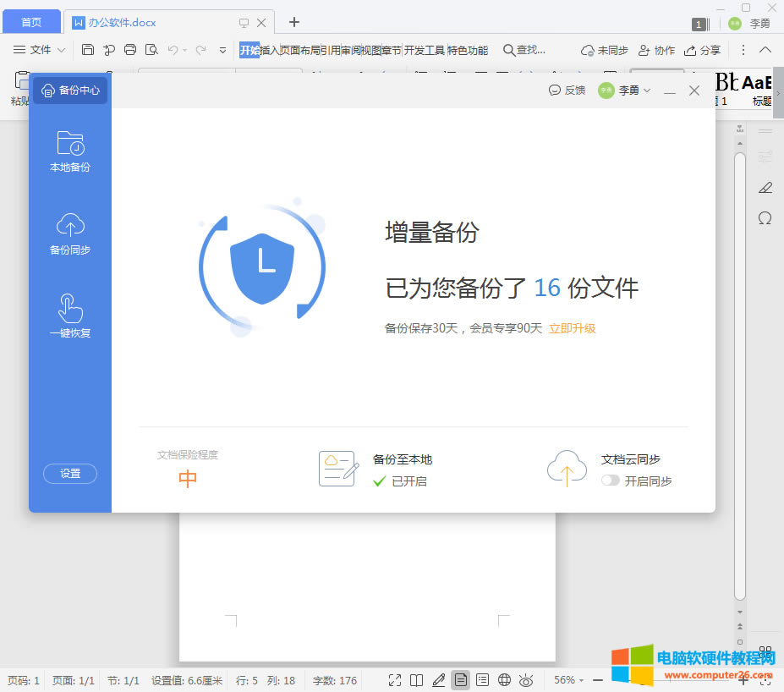Select 备份同步 in the backup sidebar
This screenshot has width=784, height=692.
click(x=70, y=233)
